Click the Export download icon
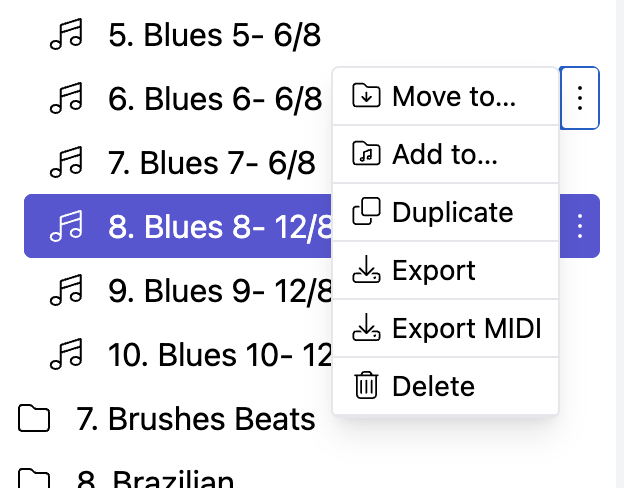 point(367,271)
